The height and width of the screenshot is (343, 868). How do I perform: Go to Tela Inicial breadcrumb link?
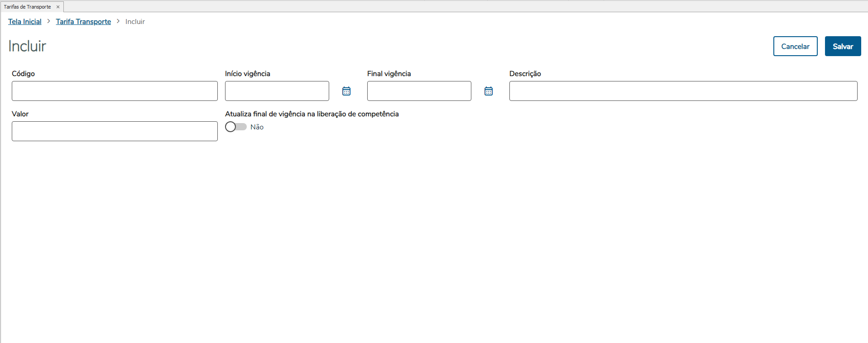25,22
